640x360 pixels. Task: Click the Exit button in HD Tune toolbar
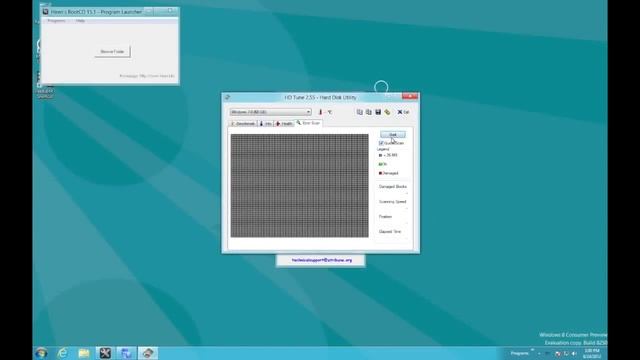click(403, 112)
